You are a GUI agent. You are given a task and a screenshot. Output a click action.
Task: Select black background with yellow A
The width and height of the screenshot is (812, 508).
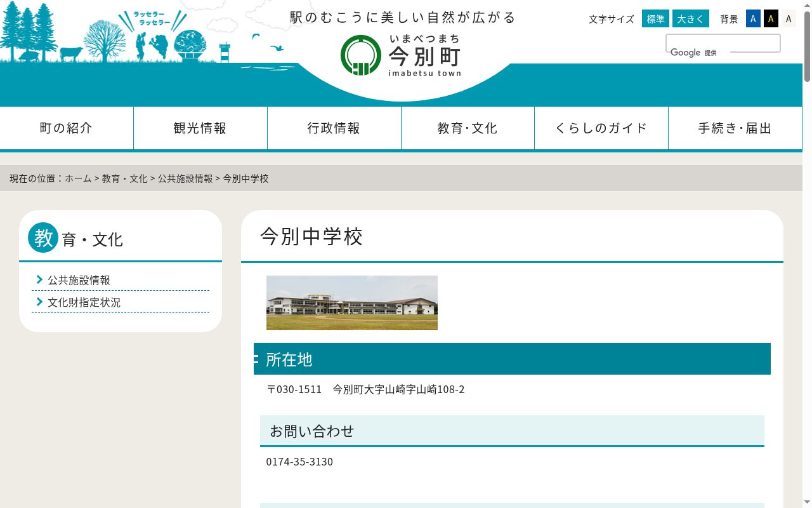click(771, 18)
